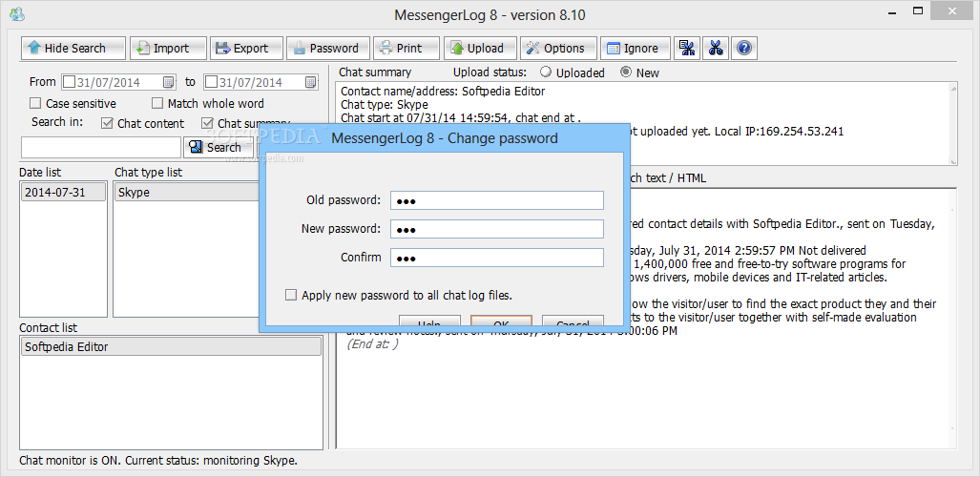Select Skype in Chat type list
The image size is (980, 477).
click(x=186, y=193)
